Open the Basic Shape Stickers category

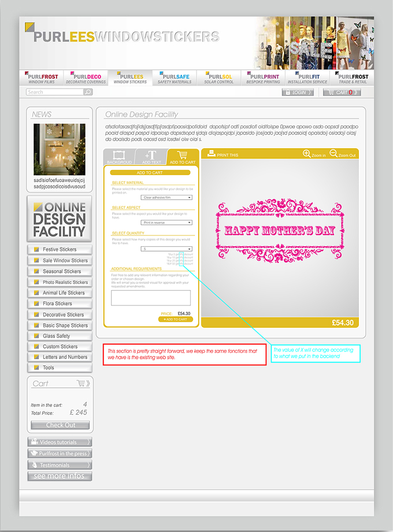pos(60,326)
